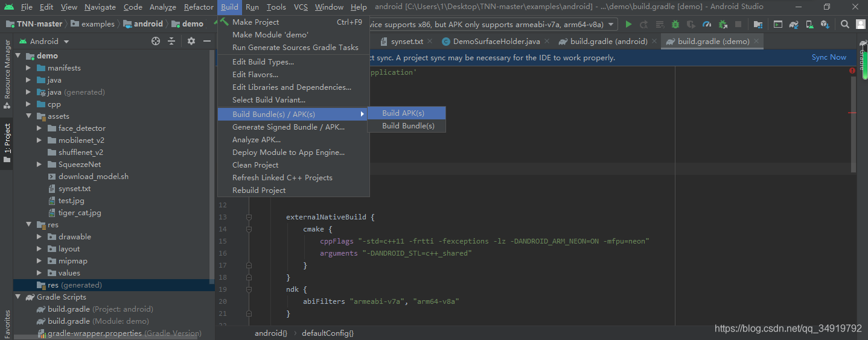Click Attach Debugger to Android Process icon

pyautogui.click(x=723, y=24)
